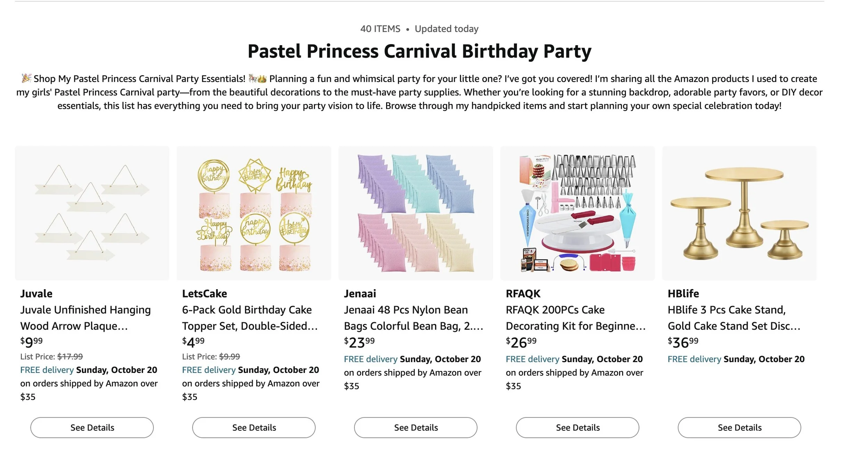Click FREE delivery link under Juvale item

pos(47,370)
